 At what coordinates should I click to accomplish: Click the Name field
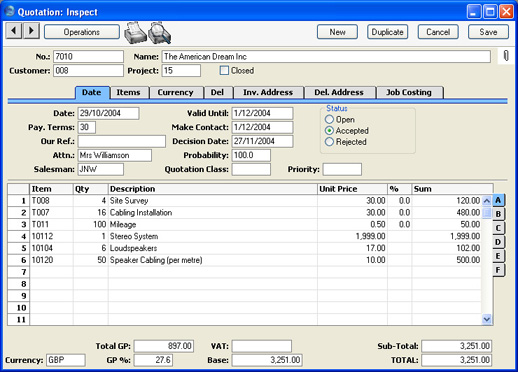coord(326,57)
